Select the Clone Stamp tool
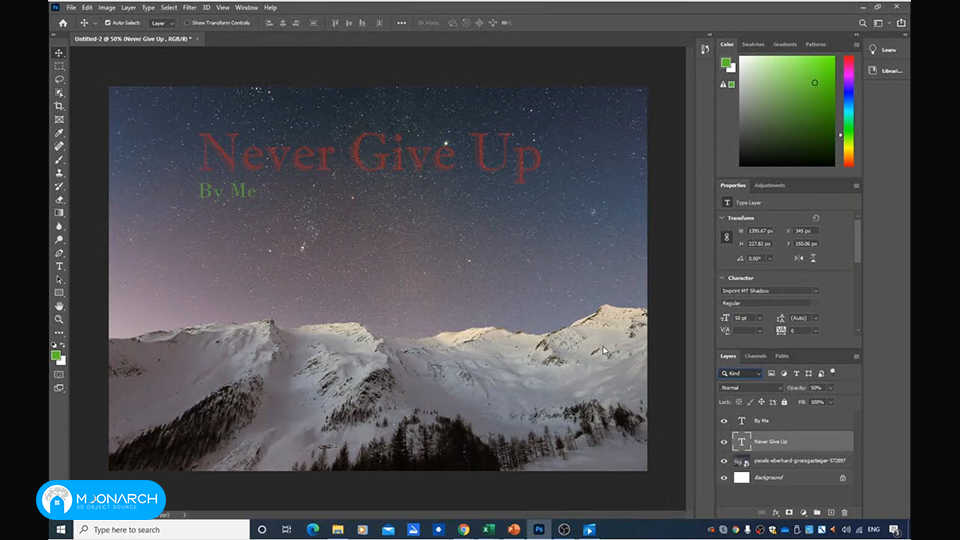The image size is (960, 540). 59,173
